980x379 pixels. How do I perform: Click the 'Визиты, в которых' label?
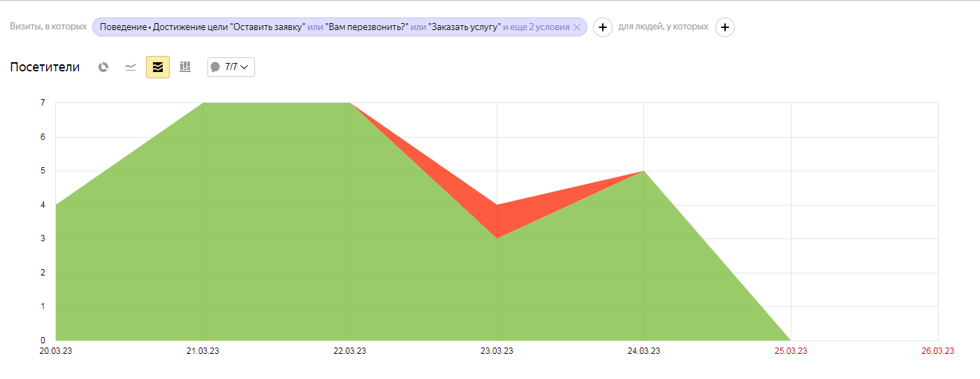click(x=48, y=27)
